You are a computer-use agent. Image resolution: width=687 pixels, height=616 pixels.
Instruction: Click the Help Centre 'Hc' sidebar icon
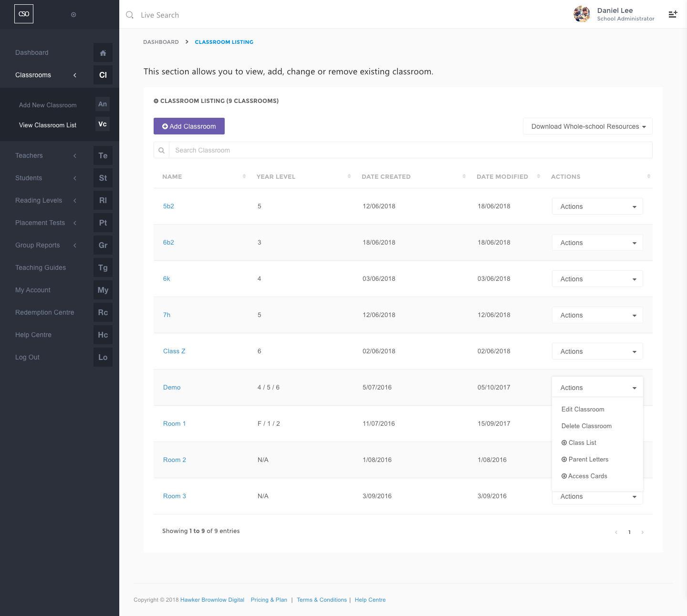103,335
